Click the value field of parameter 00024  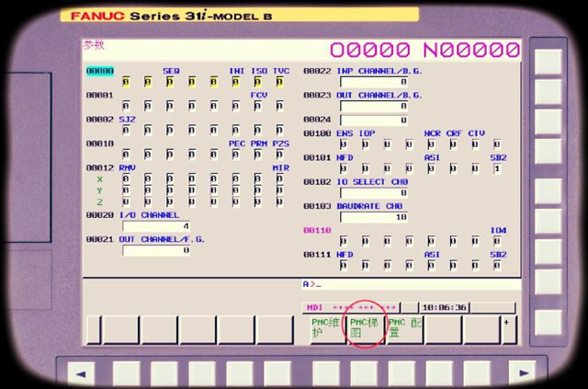click(x=374, y=120)
